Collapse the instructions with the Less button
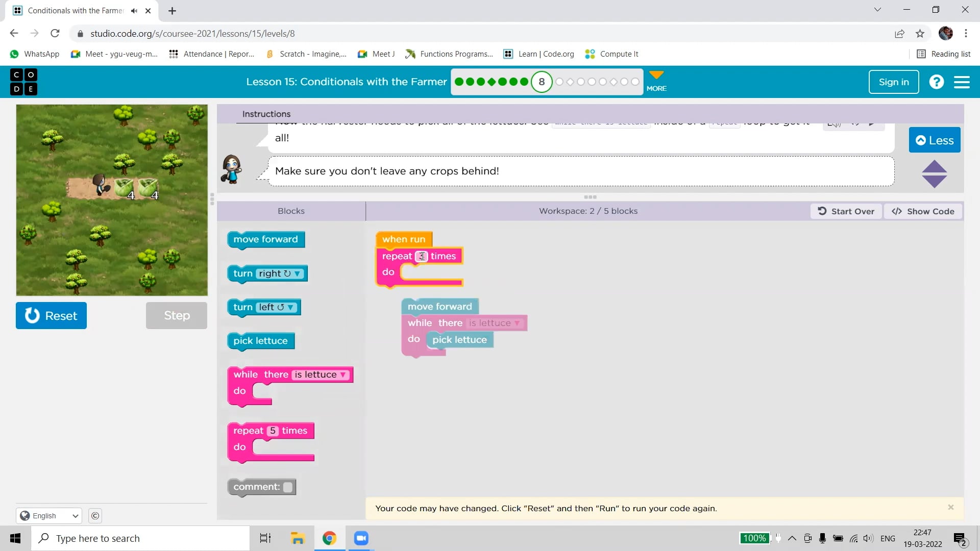Viewport: 980px width, 551px height. [x=934, y=140]
